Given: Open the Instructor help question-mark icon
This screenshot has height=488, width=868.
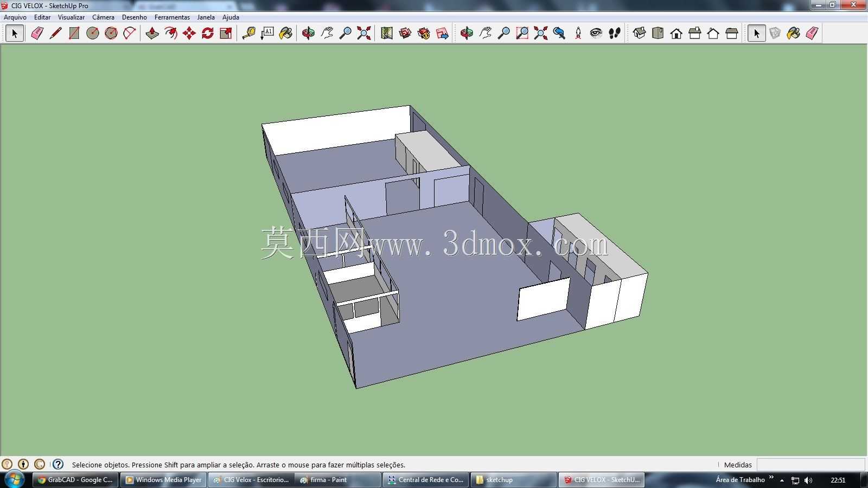Looking at the screenshot, I should tap(58, 464).
